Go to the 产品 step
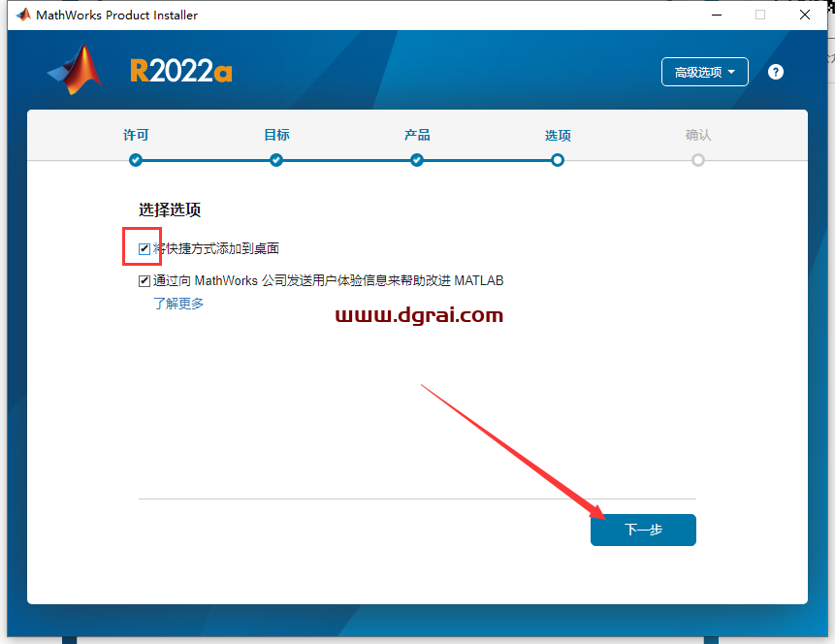The width and height of the screenshot is (835, 644). pyautogui.click(x=417, y=135)
